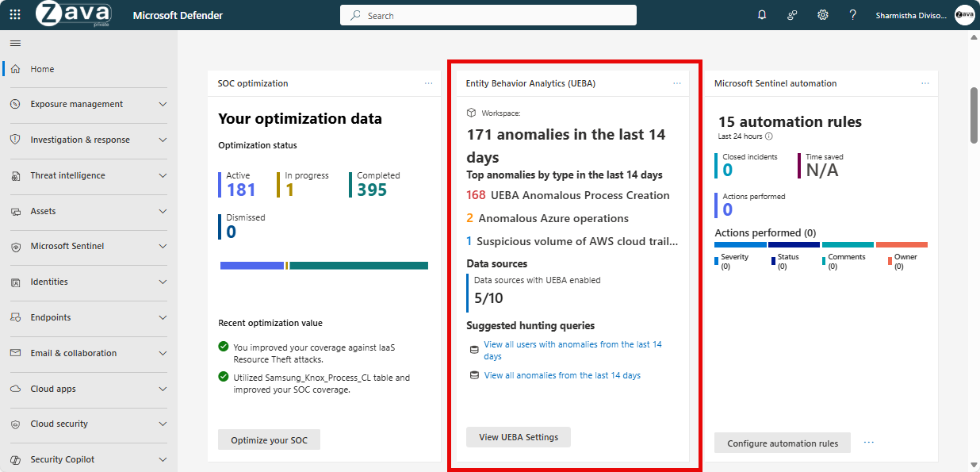
Task: Click the Home house icon
Action: tap(15, 69)
